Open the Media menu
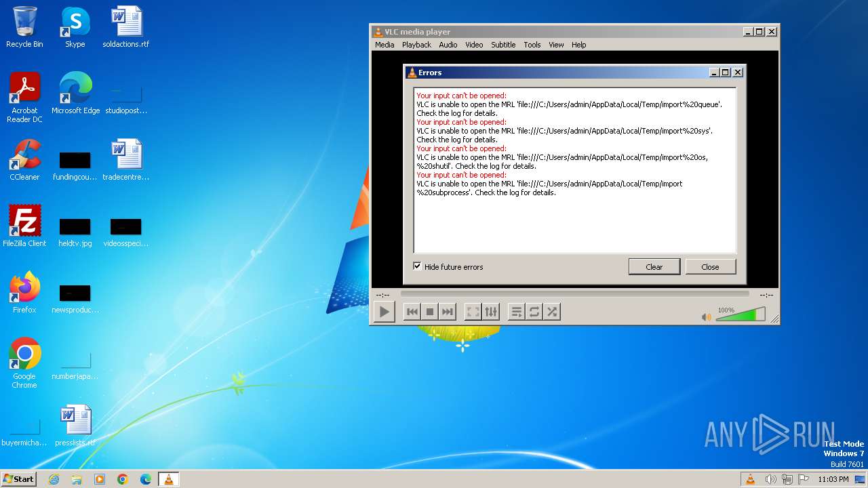 pos(384,45)
